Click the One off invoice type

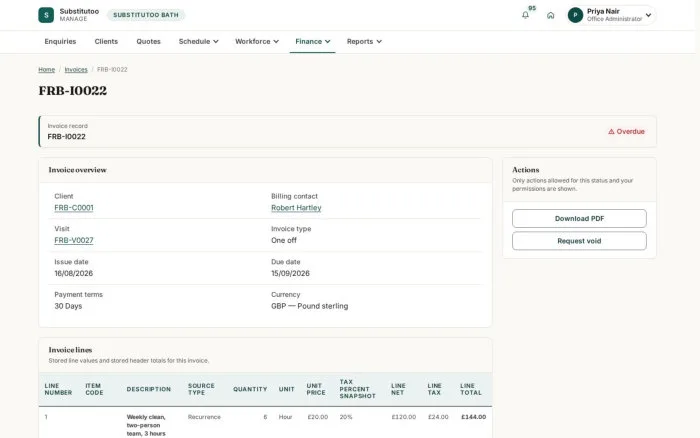point(284,240)
